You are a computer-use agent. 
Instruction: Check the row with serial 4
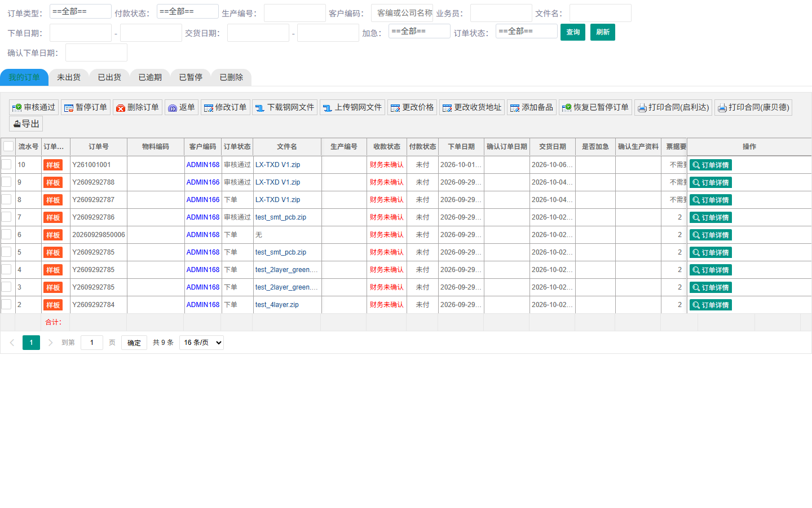click(6, 269)
